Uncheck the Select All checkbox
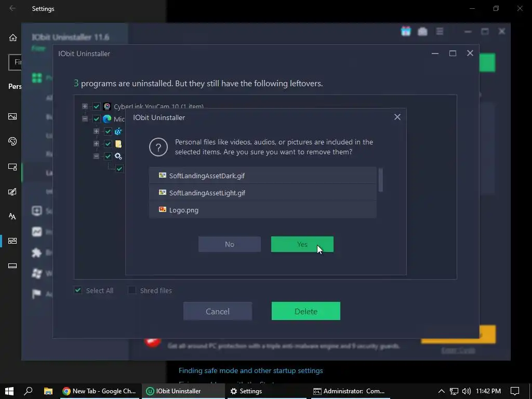The width and height of the screenshot is (532, 399). (78, 290)
